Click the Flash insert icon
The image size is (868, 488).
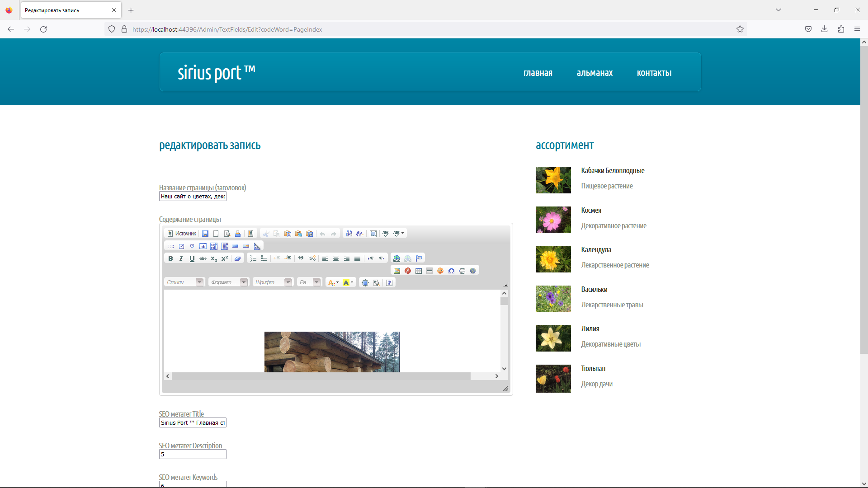[x=408, y=271]
